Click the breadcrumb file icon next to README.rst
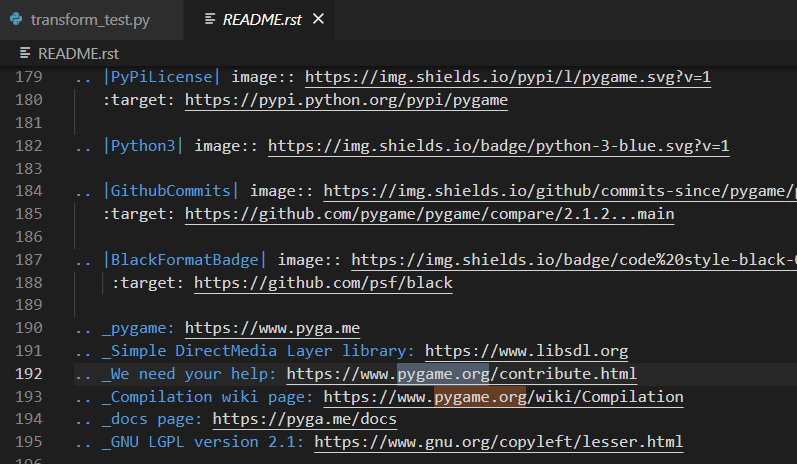Screen dimensions: 797x464 pyautogui.click(x=24, y=53)
